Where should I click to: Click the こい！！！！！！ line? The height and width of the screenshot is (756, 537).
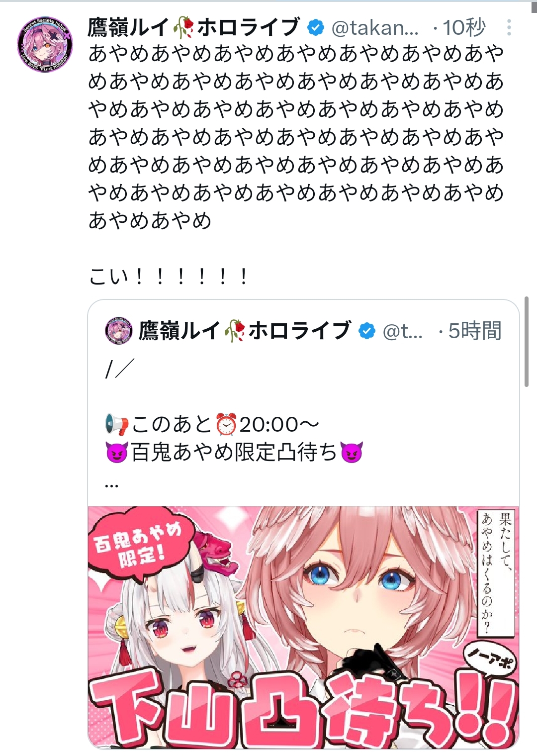[x=168, y=276]
